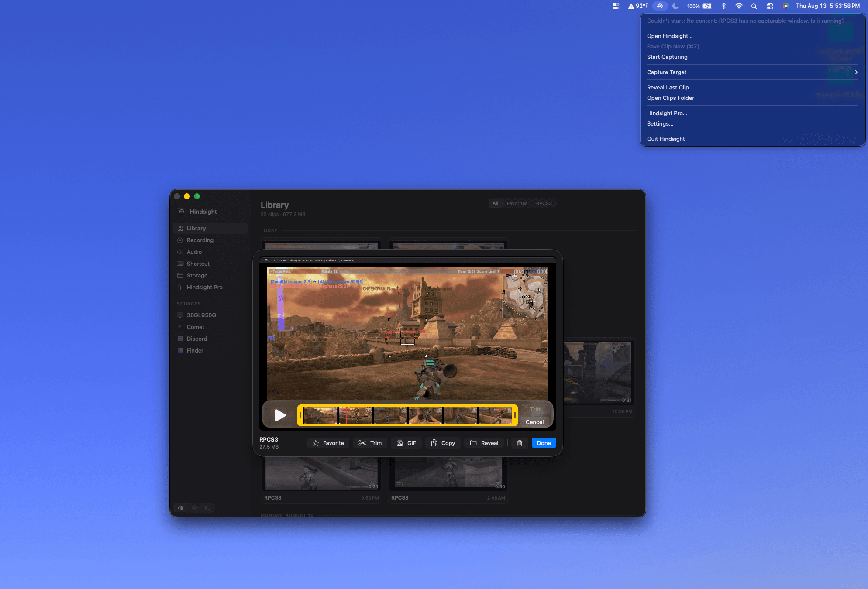
Task: Click the date and time in menu bar
Action: [828, 6]
